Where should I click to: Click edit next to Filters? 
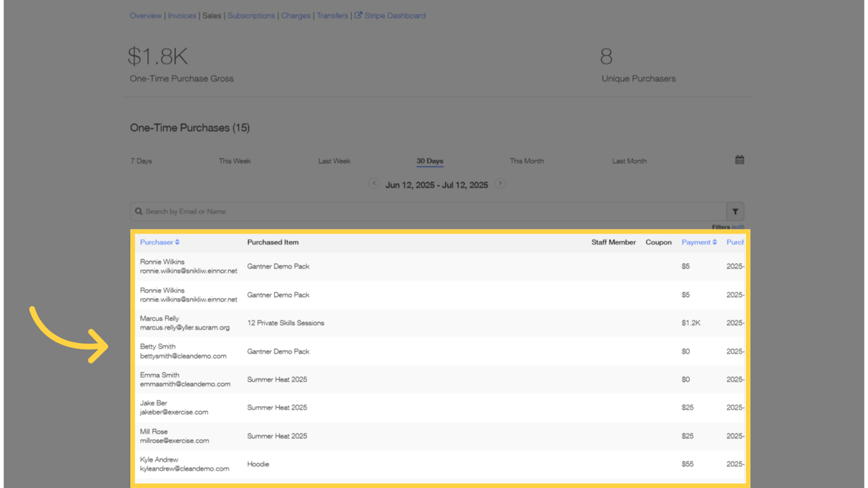(738, 226)
